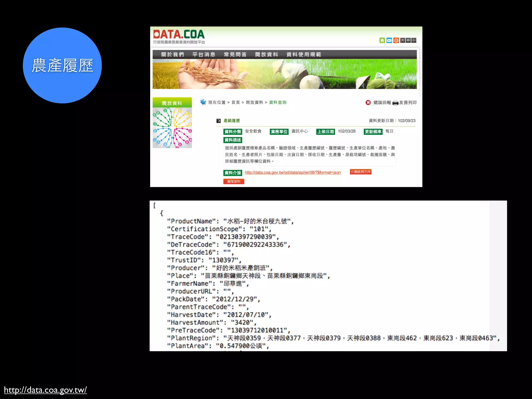Click the "TraceCode": "02130397290039" line
Viewport: 532px width, 399px height.
pos(223,237)
